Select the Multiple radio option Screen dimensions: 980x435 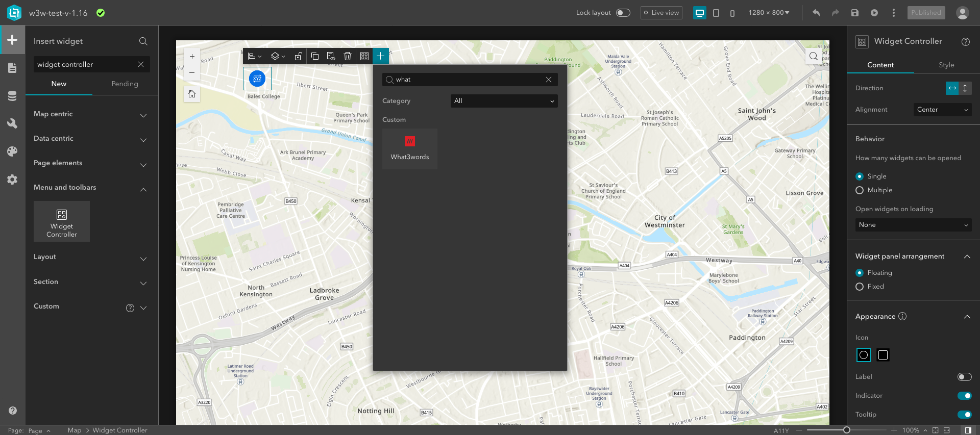(860, 190)
